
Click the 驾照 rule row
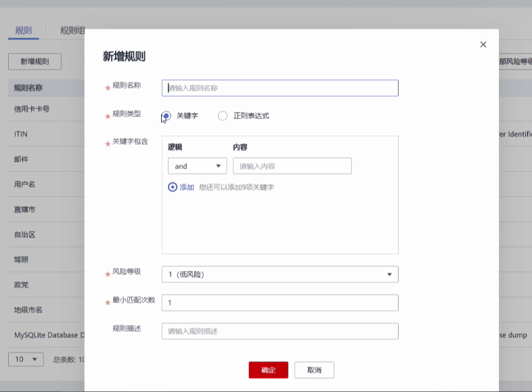coord(46,259)
